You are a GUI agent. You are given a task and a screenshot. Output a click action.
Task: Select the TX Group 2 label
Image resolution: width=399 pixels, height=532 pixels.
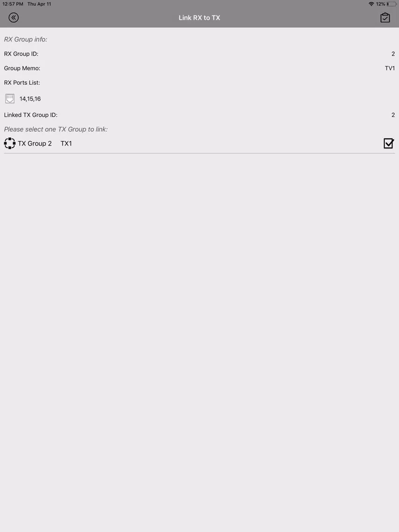(x=35, y=143)
